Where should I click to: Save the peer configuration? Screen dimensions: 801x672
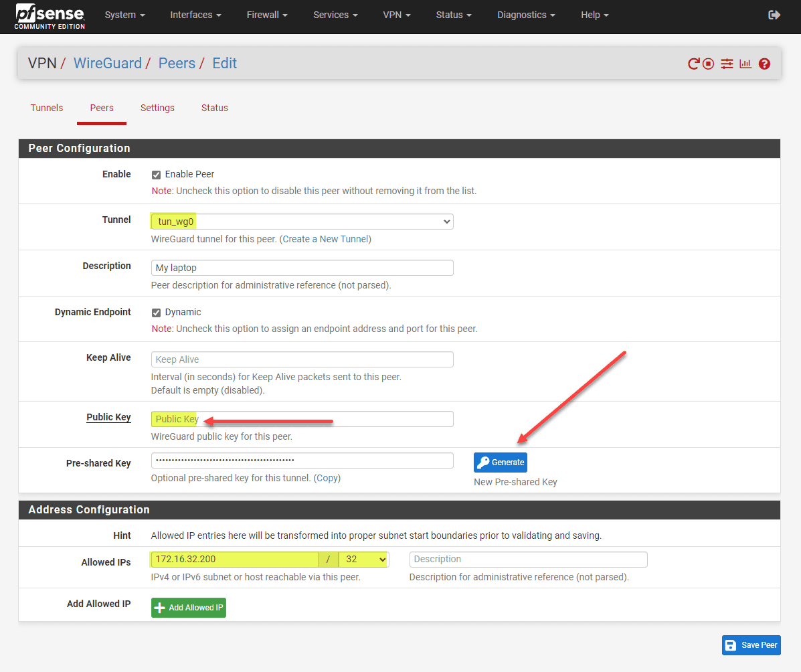751,645
